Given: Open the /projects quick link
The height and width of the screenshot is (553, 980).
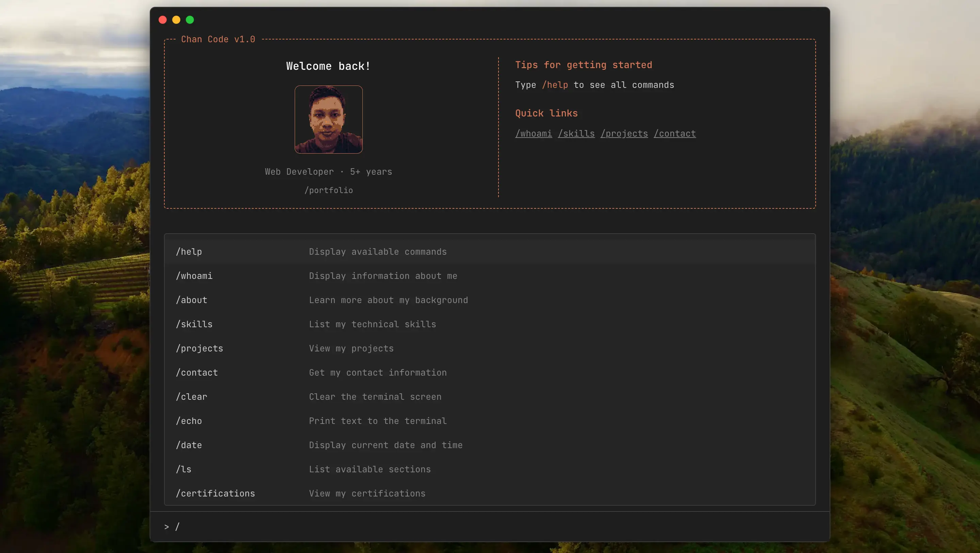Looking at the screenshot, I should (624, 133).
